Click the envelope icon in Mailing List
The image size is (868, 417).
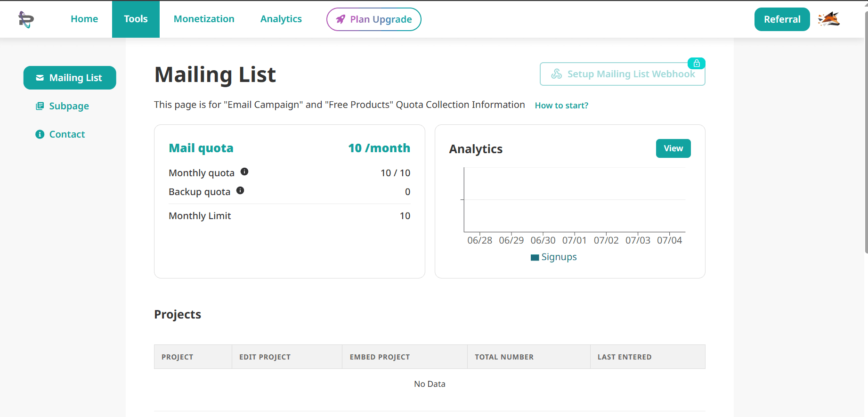click(40, 78)
